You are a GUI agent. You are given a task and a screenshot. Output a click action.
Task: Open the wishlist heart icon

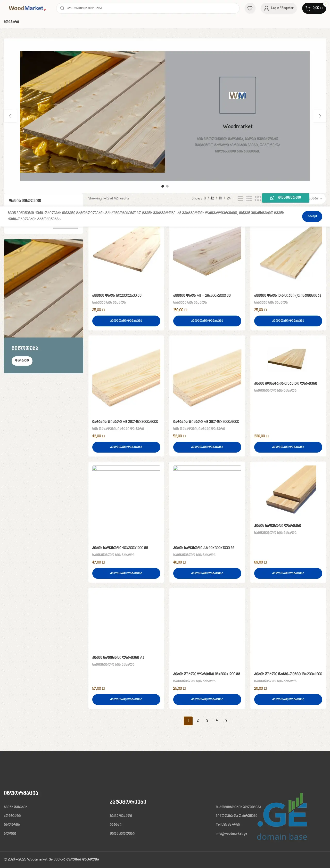[250, 8]
